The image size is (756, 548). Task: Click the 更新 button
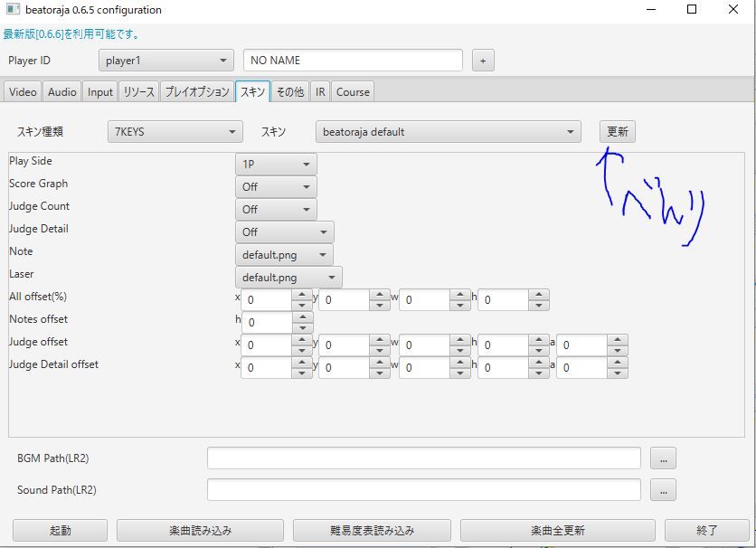(617, 132)
